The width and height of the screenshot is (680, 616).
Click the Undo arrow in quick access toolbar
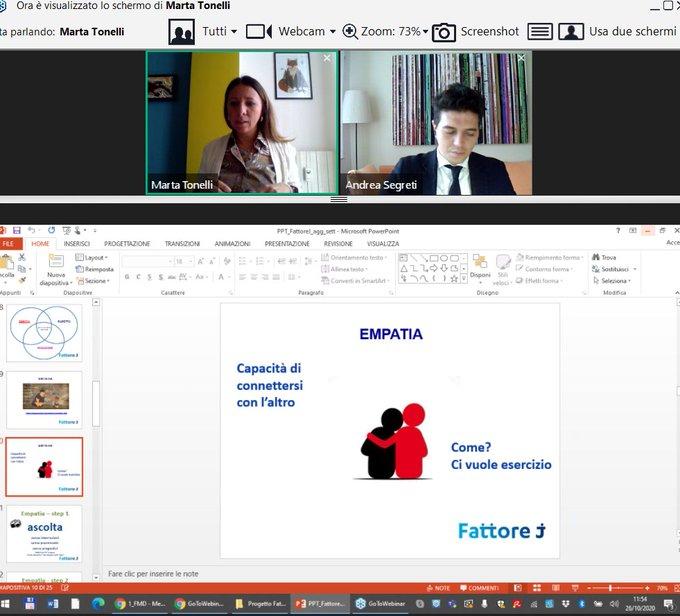[x=31, y=230]
